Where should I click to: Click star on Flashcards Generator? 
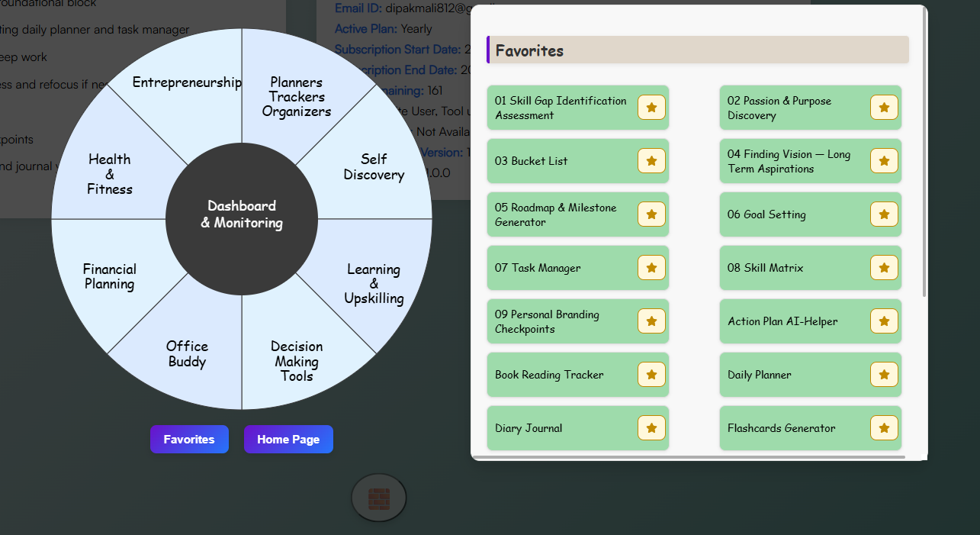pos(884,428)
